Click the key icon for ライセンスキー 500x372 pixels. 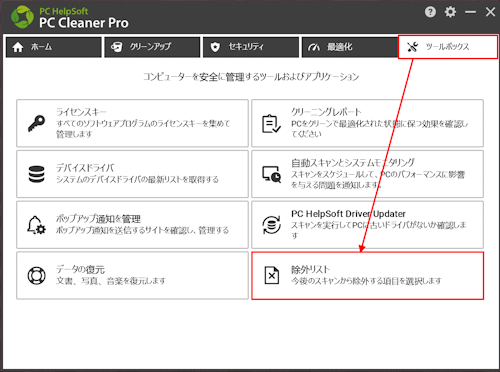pyautogui.click(x=36, y=123)
